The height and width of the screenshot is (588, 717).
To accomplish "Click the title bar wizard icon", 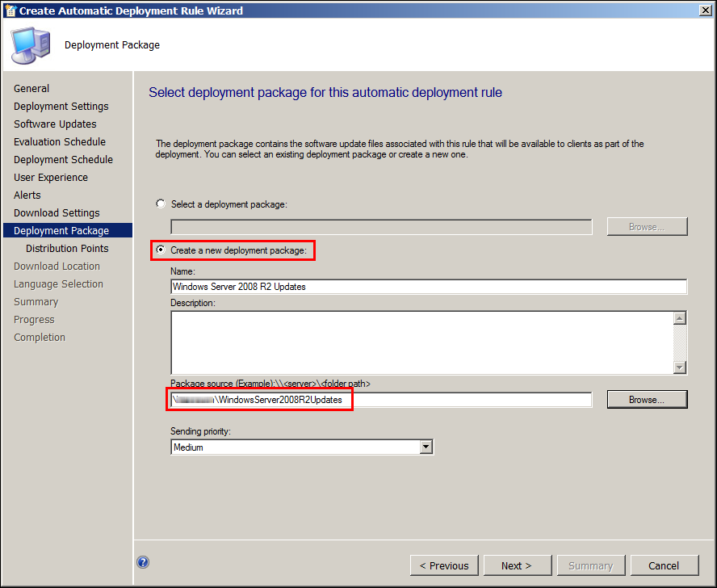I will click(x=10, y=10).
